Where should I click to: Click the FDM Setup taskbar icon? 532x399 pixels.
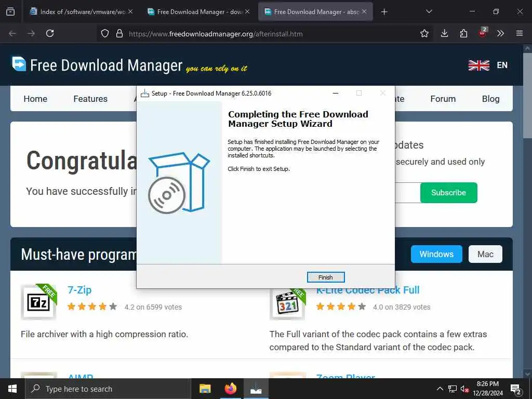coord(256,389)
